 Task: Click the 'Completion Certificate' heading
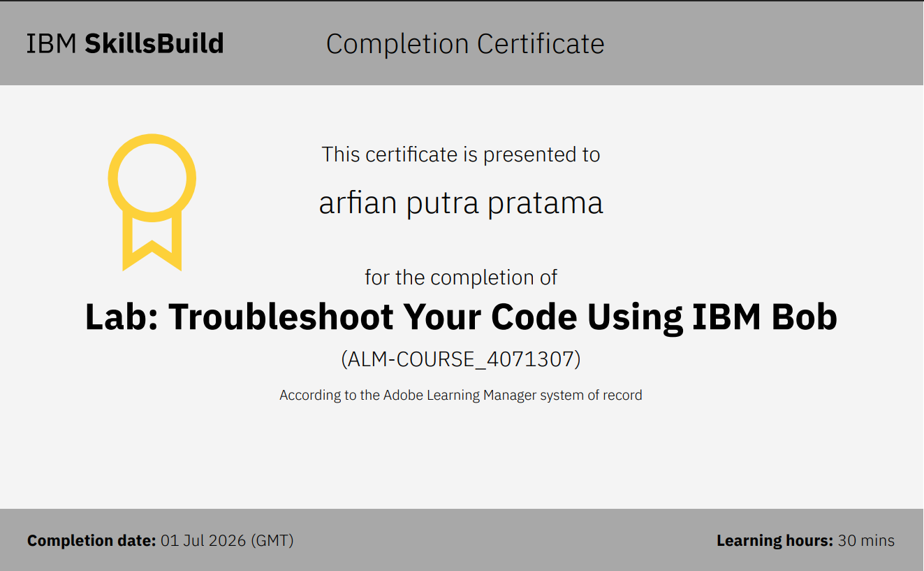465,44
